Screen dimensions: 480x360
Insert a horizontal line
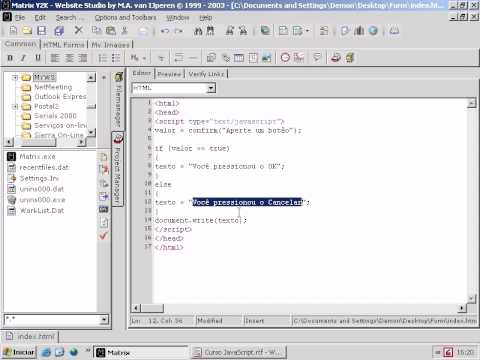(x=193, y=58)
